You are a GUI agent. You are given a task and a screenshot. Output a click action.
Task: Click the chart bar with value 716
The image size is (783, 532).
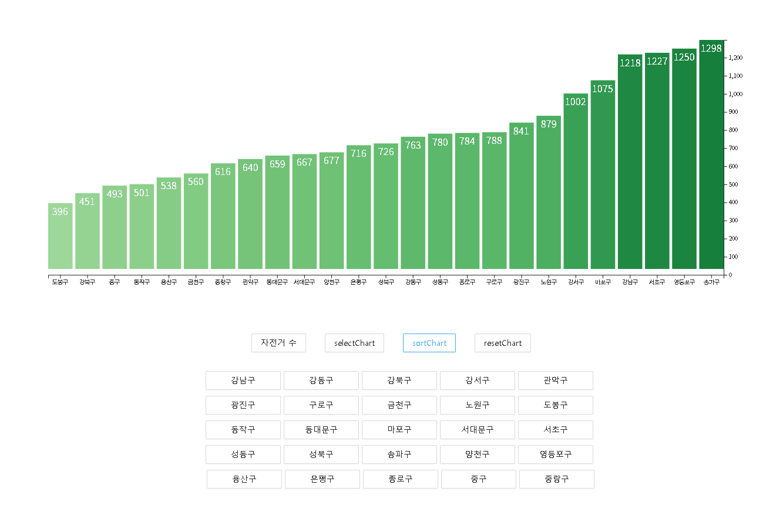coord(358,207)
